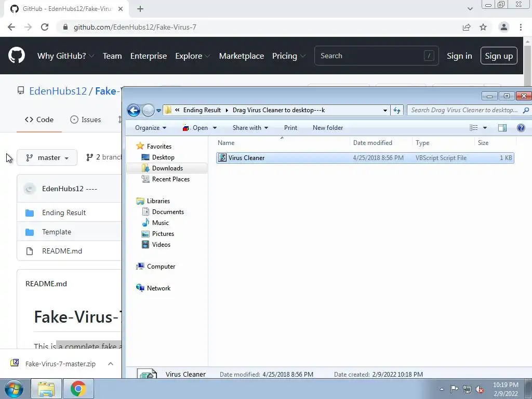Open the Share with menu
The width and height of the screenshot is (532, 399).
[250, 128]
